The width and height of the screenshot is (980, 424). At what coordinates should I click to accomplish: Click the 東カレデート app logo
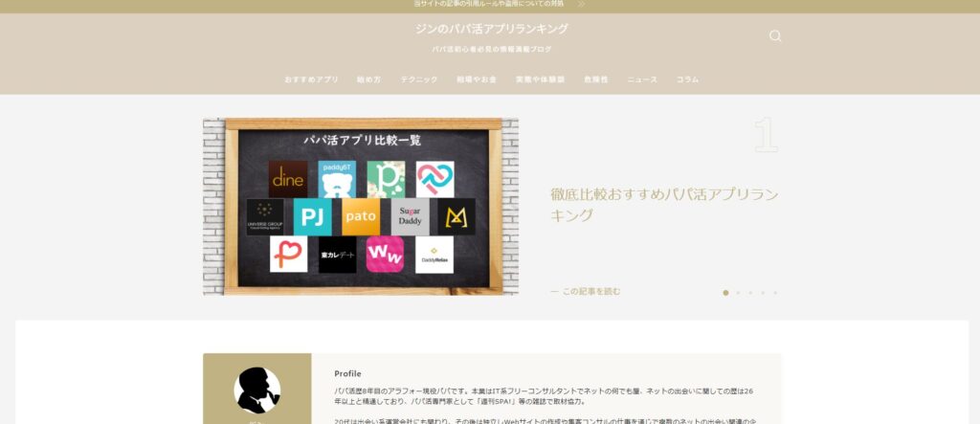[x=338, y=255]
